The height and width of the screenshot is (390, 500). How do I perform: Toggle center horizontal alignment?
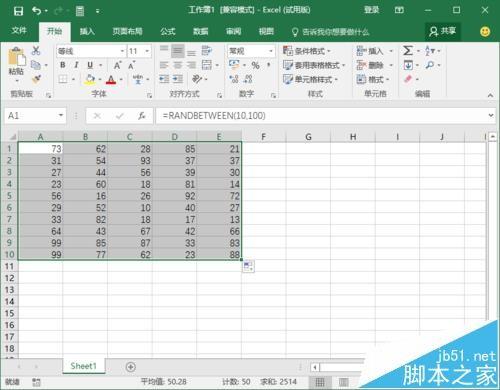(x=178, y=65)
